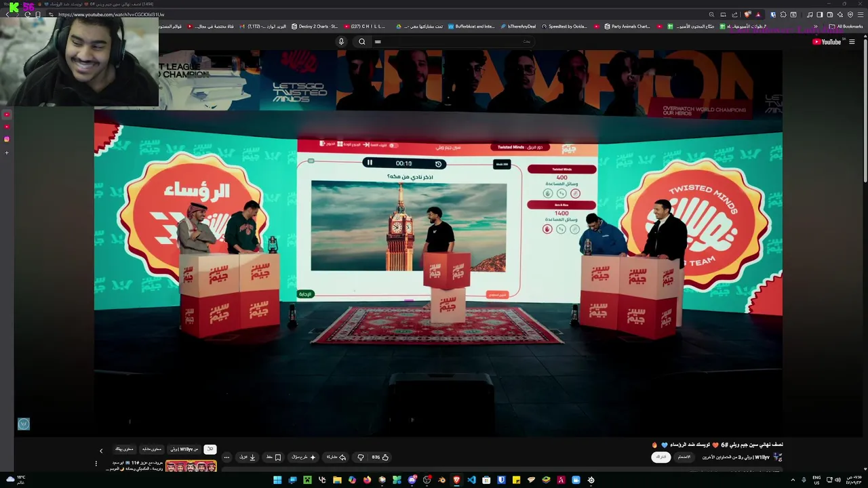The height and width of the screenshot is (488, 868).
Task: Open Firefox from taskbar
Action: (x=367, y=480)
